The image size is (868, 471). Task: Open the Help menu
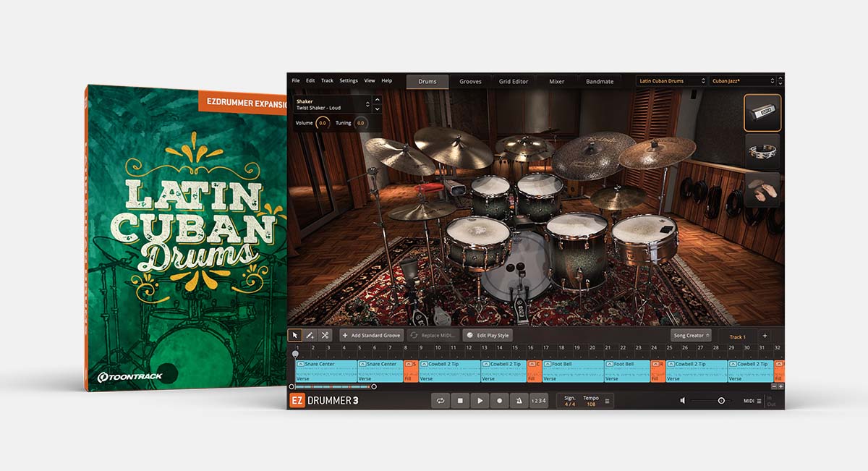click(x=387, y=80)
